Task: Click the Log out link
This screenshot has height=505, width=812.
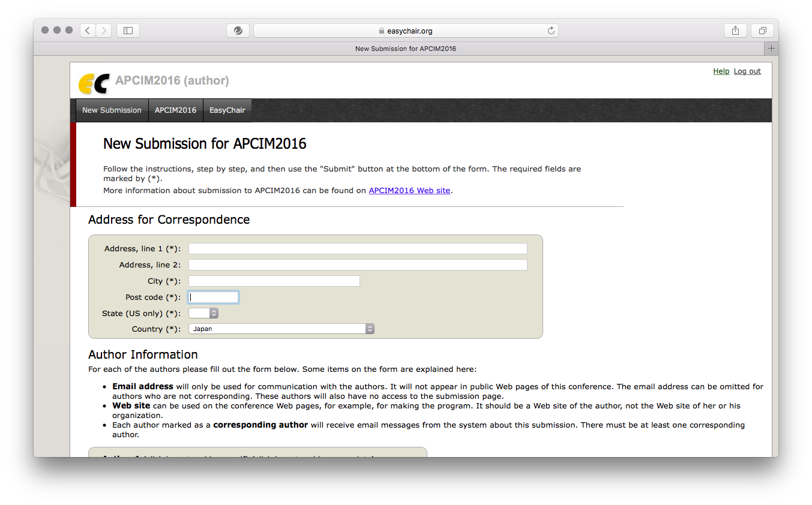Action: (747, 71)
